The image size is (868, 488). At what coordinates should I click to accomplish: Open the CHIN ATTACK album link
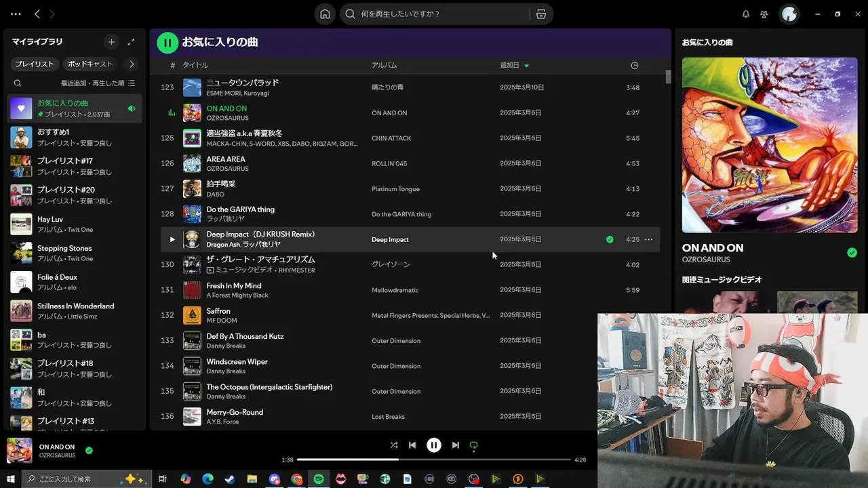(391, 138)
